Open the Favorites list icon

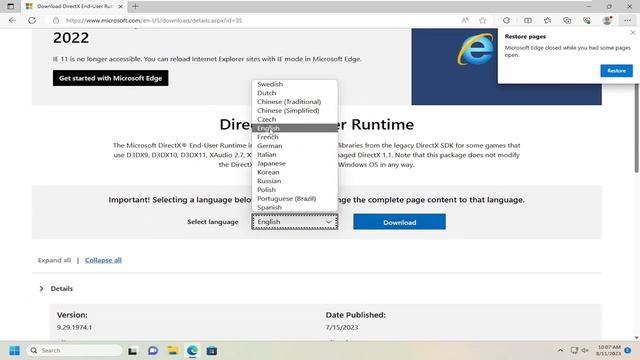547,20
